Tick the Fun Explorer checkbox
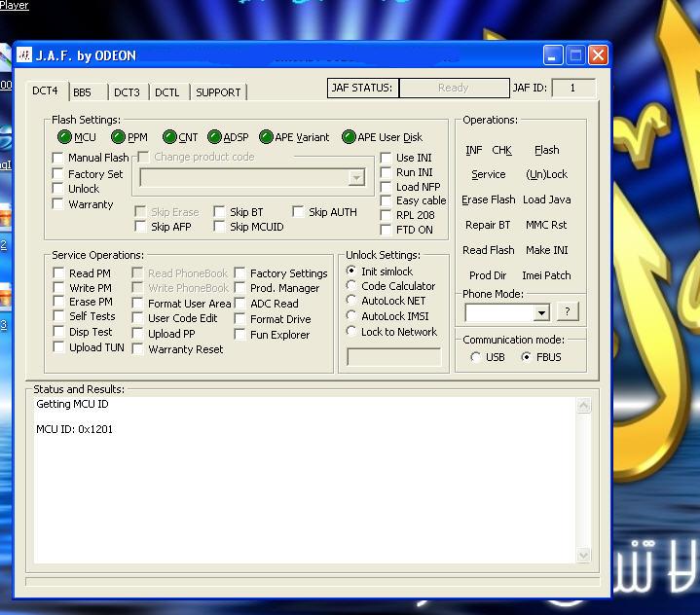 [x=239, y=335]
